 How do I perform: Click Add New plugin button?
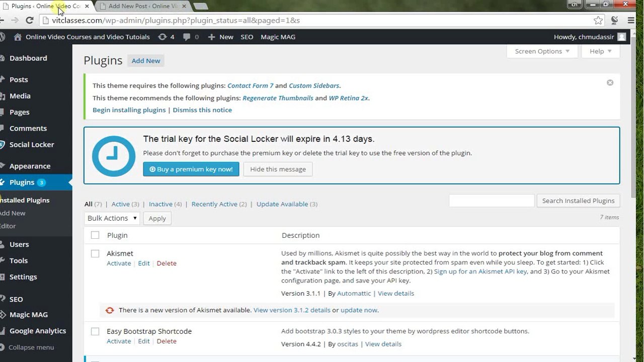[146, 61]
